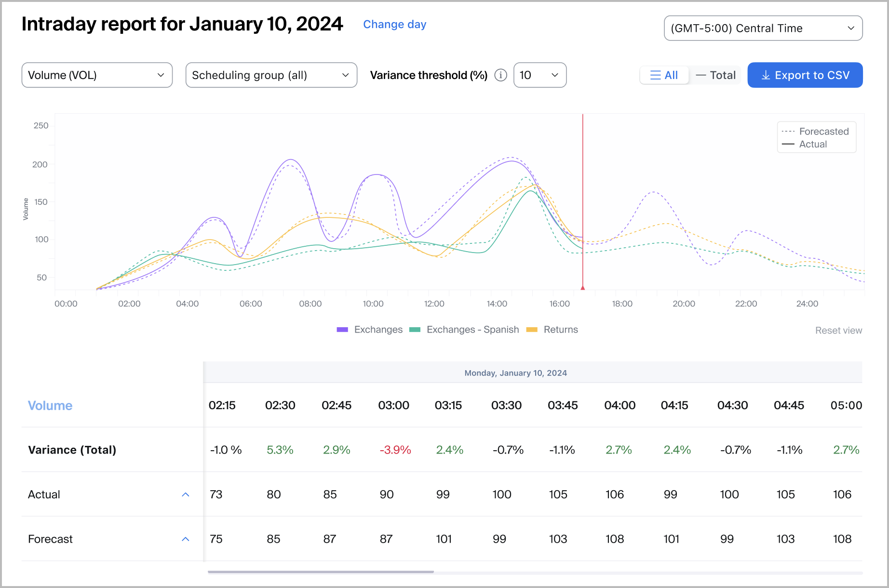889x588 pixels.
Task: Click the red current-time marker triangle
Action: click(x=582, y=288)
